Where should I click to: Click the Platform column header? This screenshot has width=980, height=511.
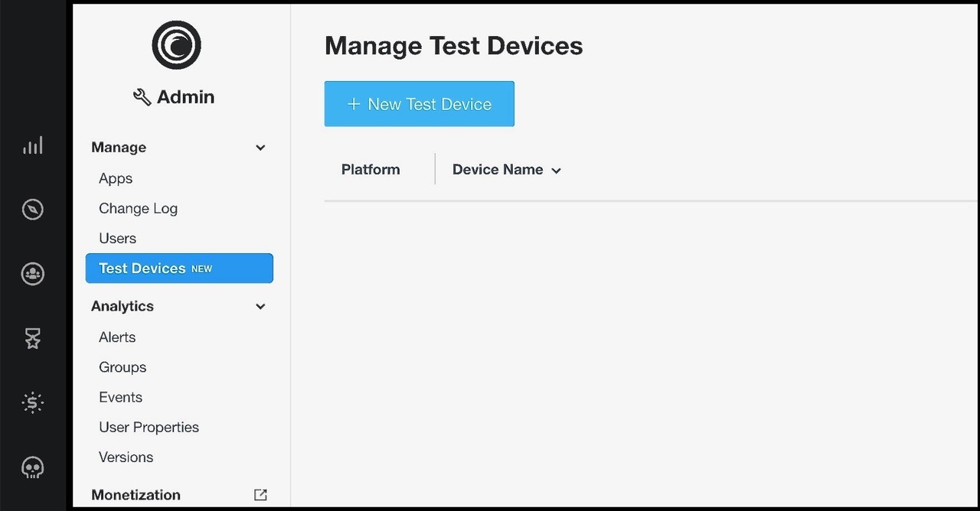pos(371,170)
